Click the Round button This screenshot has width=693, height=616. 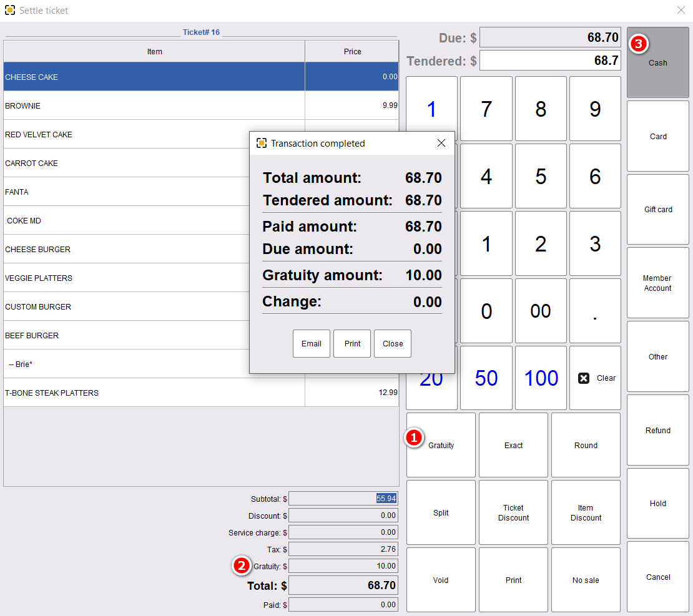point(586,445)
